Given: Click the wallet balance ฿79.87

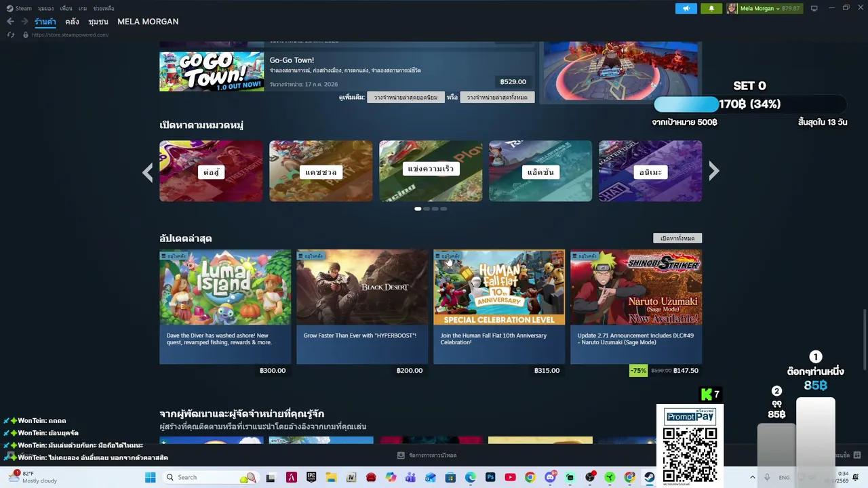Looking at the screenshot, I should coord(791,8).
